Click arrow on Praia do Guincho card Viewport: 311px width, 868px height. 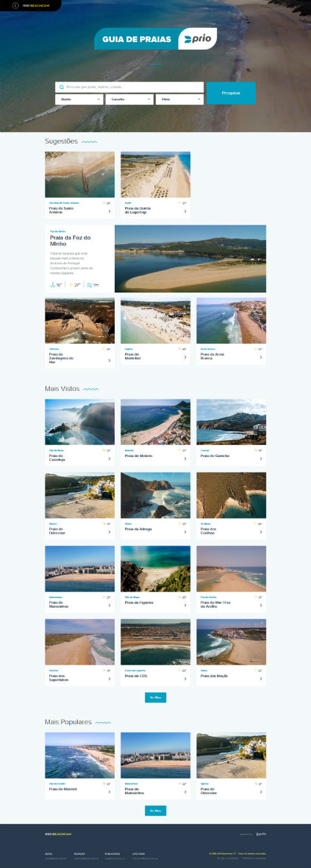coord(260,458)
